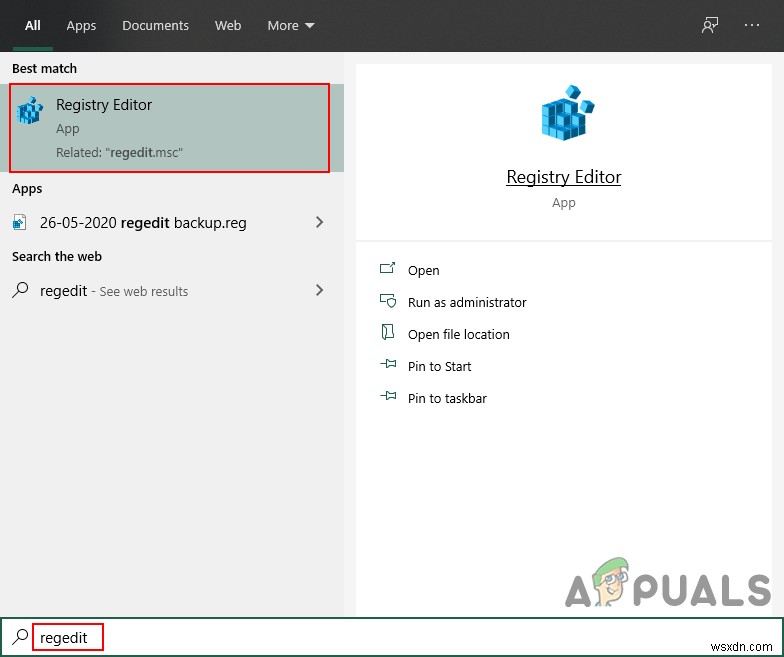Choose Run as administrator
Image resolution: width=784 pixels, height=657 pixels.
[x=467, y=302]
